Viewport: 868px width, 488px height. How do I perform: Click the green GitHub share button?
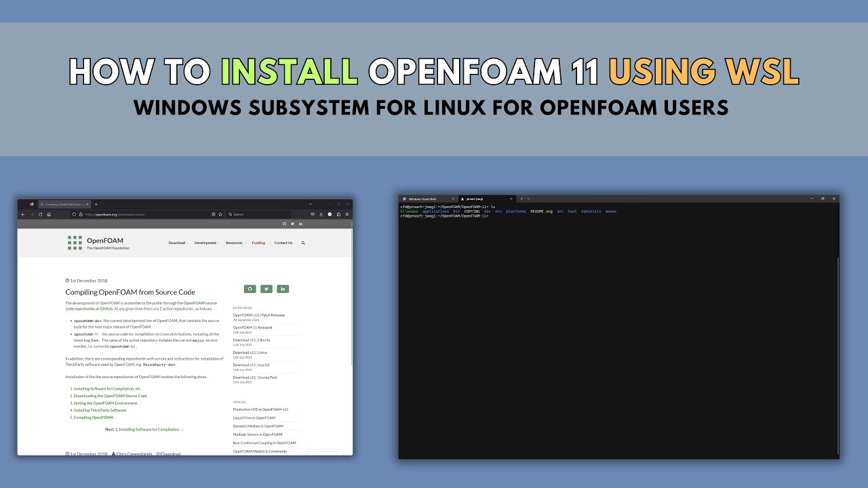(x=250, y=289)
